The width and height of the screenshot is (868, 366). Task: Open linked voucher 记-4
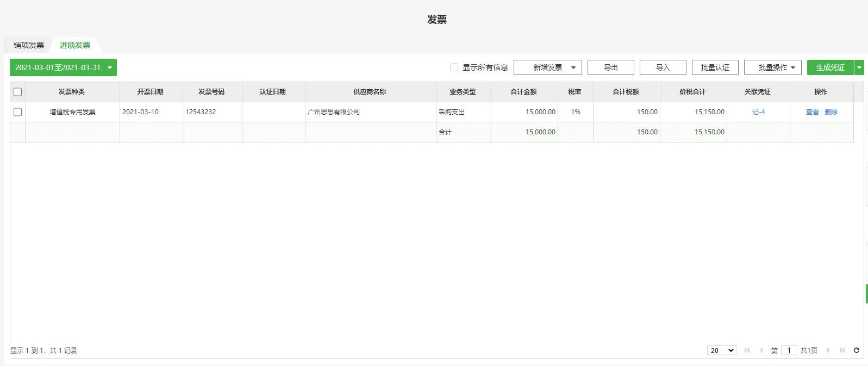click(758, 112)
